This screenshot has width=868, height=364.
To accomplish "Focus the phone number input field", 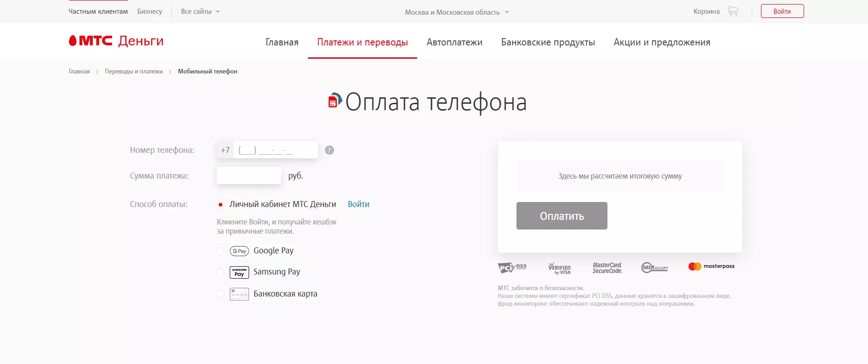I will tap(276, 150).
